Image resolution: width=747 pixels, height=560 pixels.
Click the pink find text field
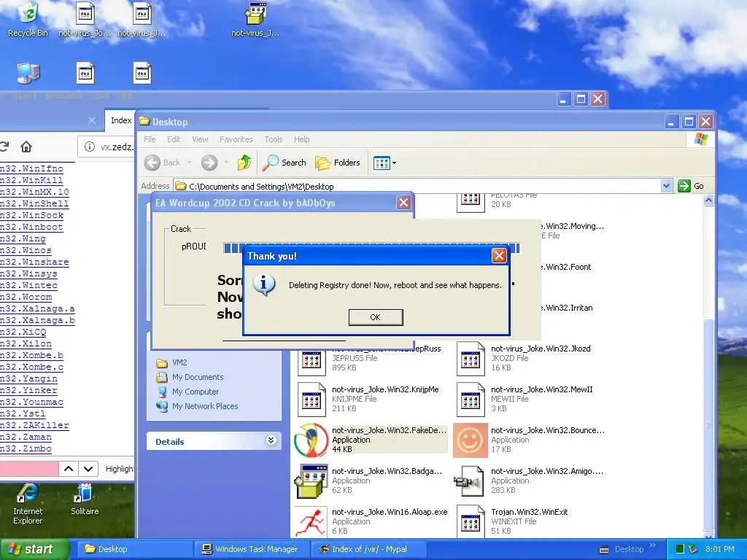coord(29,469)
